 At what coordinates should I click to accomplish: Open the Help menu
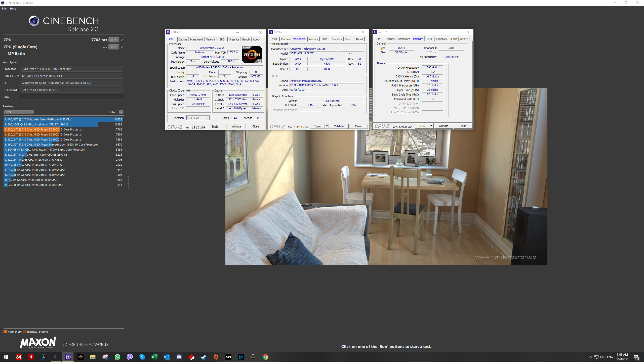coord(13,9)
